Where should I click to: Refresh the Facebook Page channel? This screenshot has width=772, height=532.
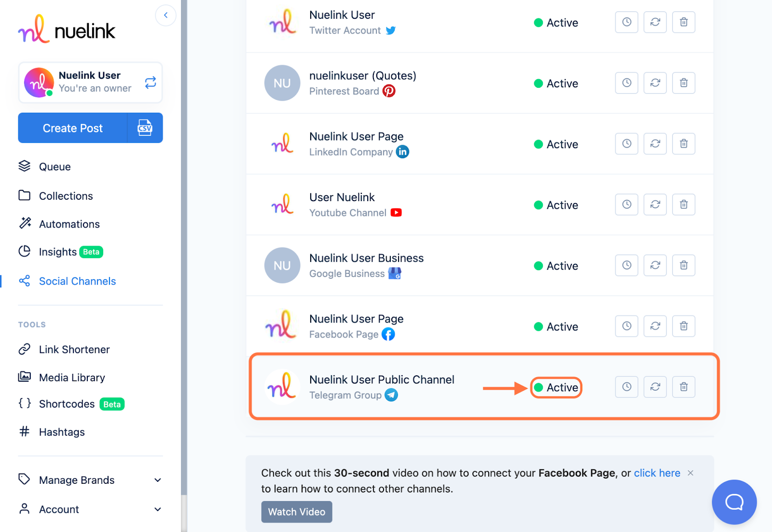(x=655, y=326)
